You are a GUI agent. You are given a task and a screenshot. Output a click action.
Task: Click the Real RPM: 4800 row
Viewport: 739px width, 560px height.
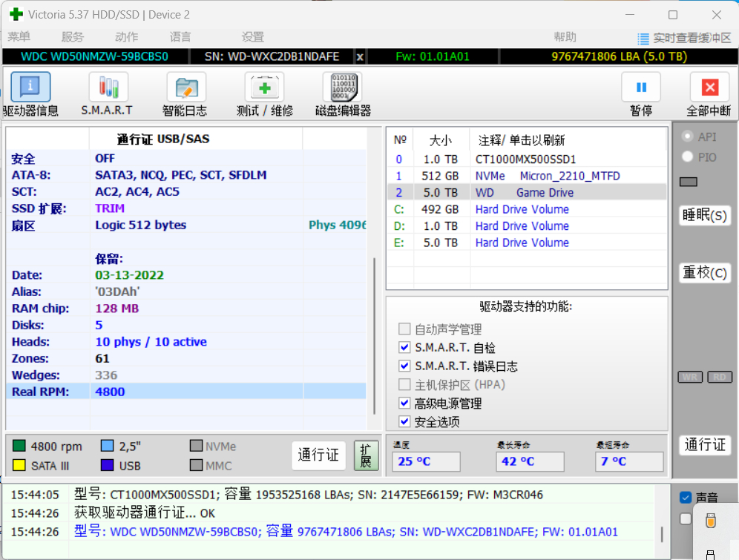tap(186, 392)
